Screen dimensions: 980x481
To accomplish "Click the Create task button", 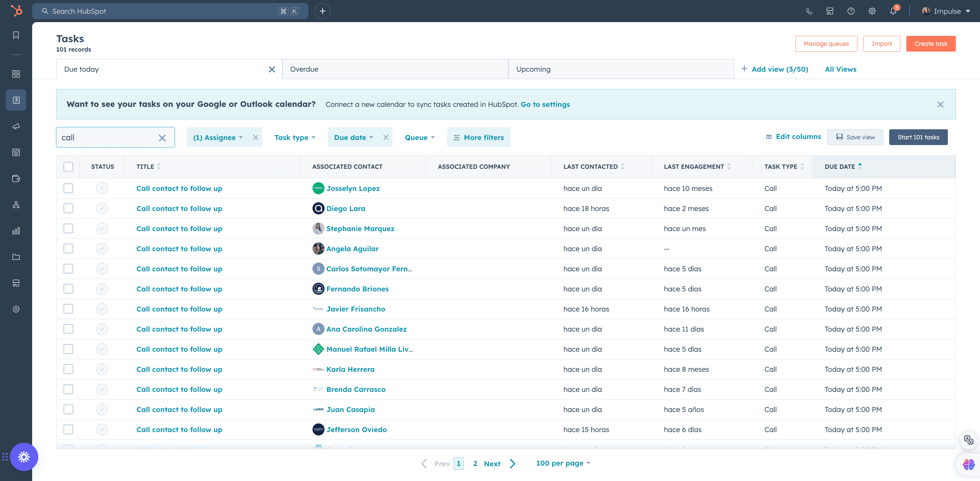I will (930, 44).
